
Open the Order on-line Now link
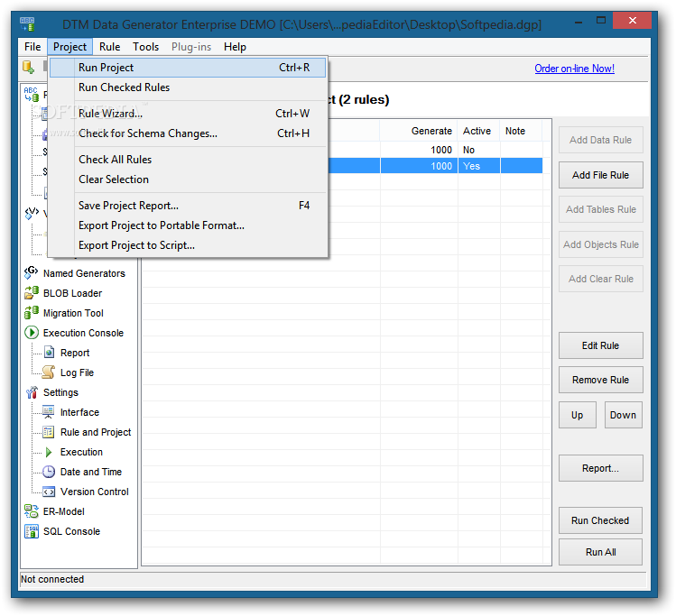574,69
